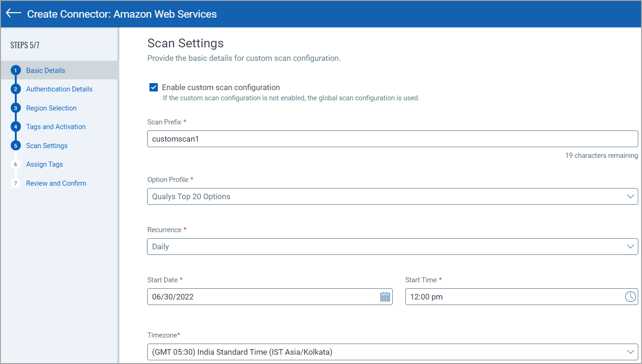Click the Start Time field label
This screenshot has height=364, width=642.
(x=423, y=280)
